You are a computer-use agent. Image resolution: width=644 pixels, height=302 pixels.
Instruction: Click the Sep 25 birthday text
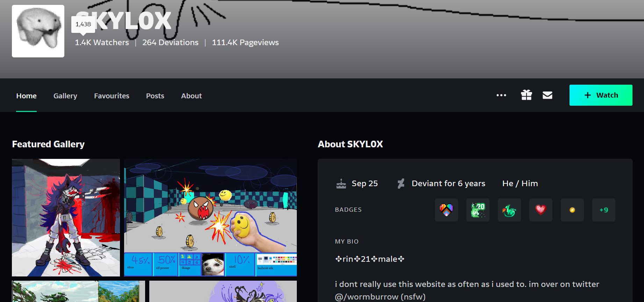coord(365,183)
